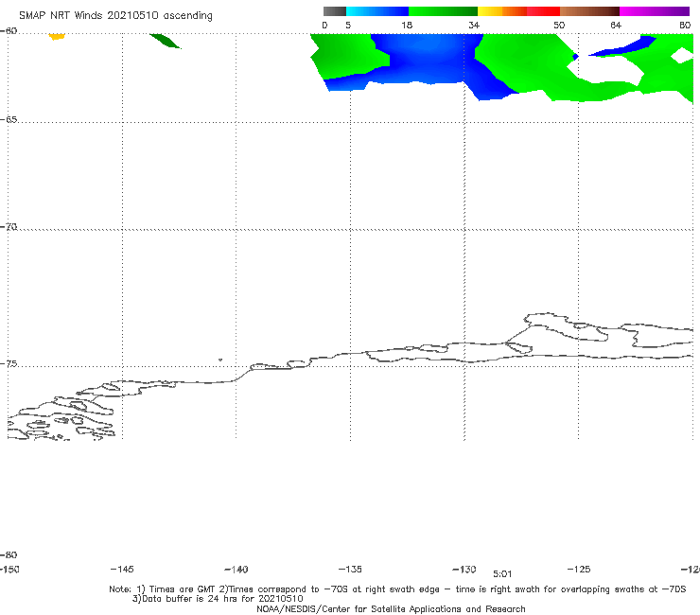Click the cyan-blue segment of the color bar
Viewport: 700px width, 615px height.
(377, 11)
